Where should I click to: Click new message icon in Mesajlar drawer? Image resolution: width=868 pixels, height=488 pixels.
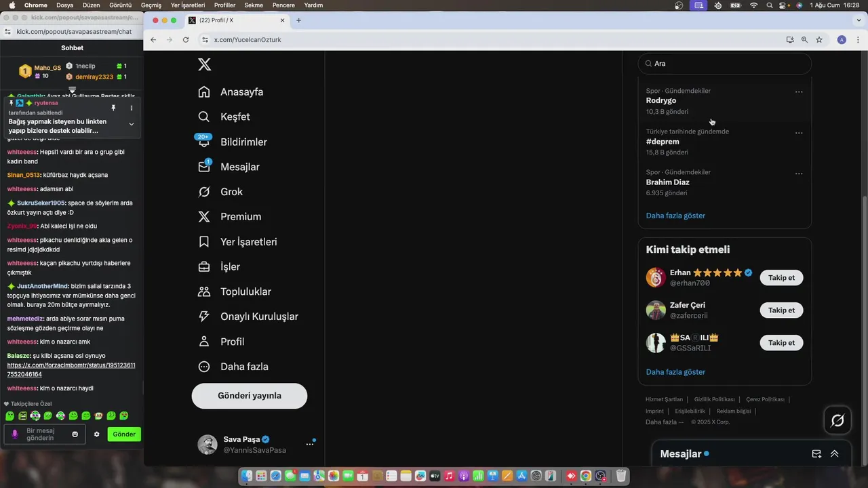[816, 454]
